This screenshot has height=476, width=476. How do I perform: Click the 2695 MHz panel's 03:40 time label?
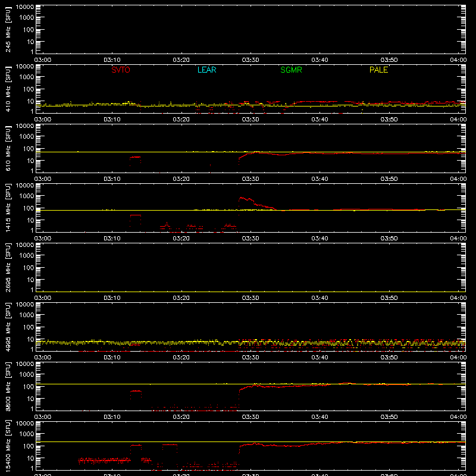pyautogui.click(x=320, y=298)
